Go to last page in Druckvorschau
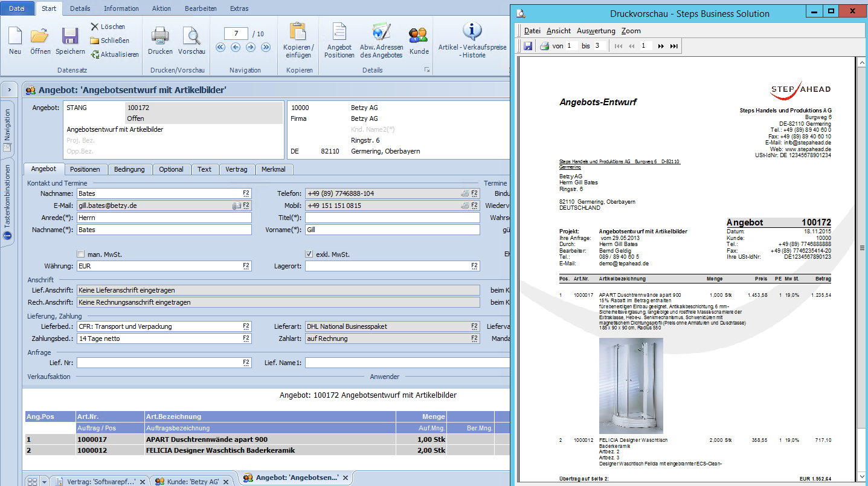This screenshot has width=868, height=486. pyautogui.click(x=674, y=46)
